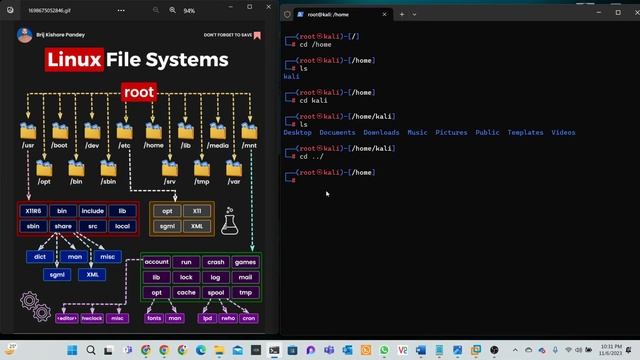Click the /media folder icon in diagram

[x=218, y=131]
